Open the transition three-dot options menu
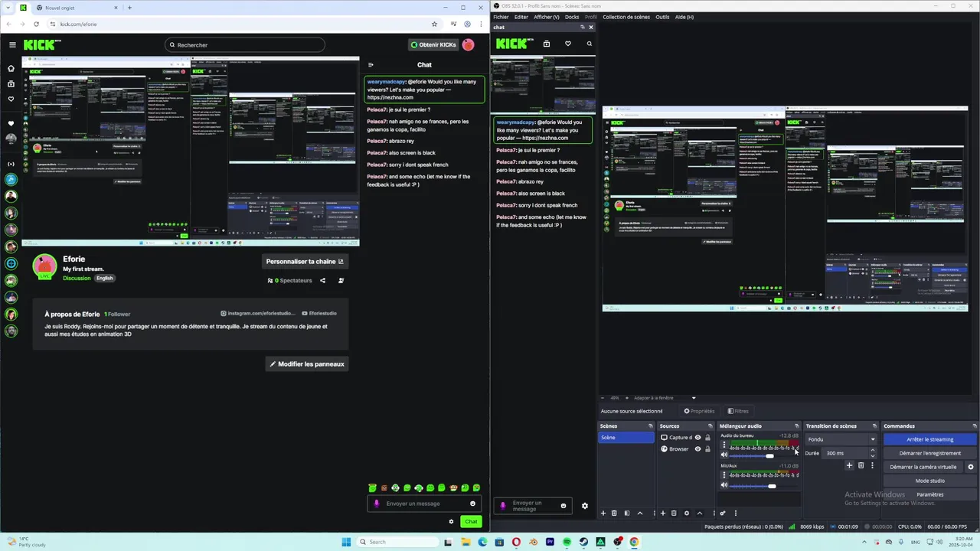 (x=872, y=465)
